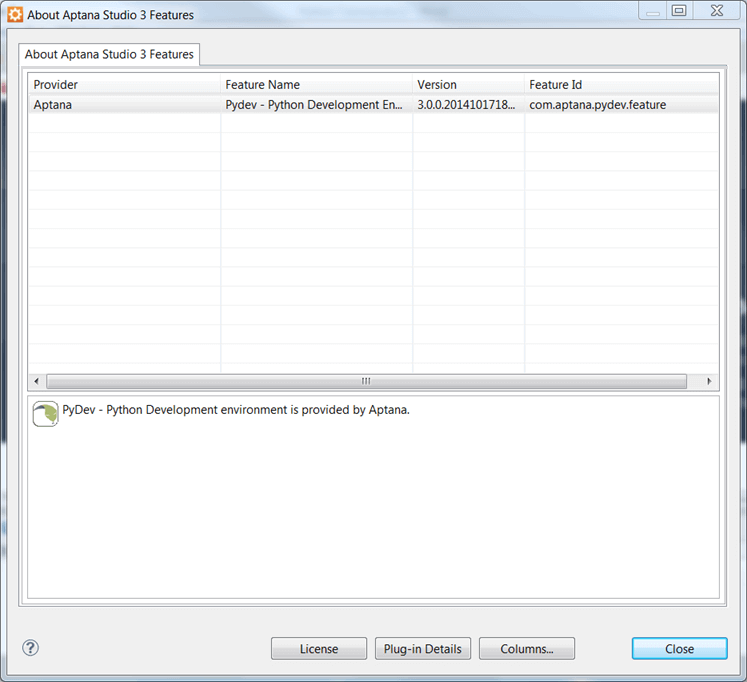
Task: Click the PyDev feature logo icon
Action: click(45, 413)
